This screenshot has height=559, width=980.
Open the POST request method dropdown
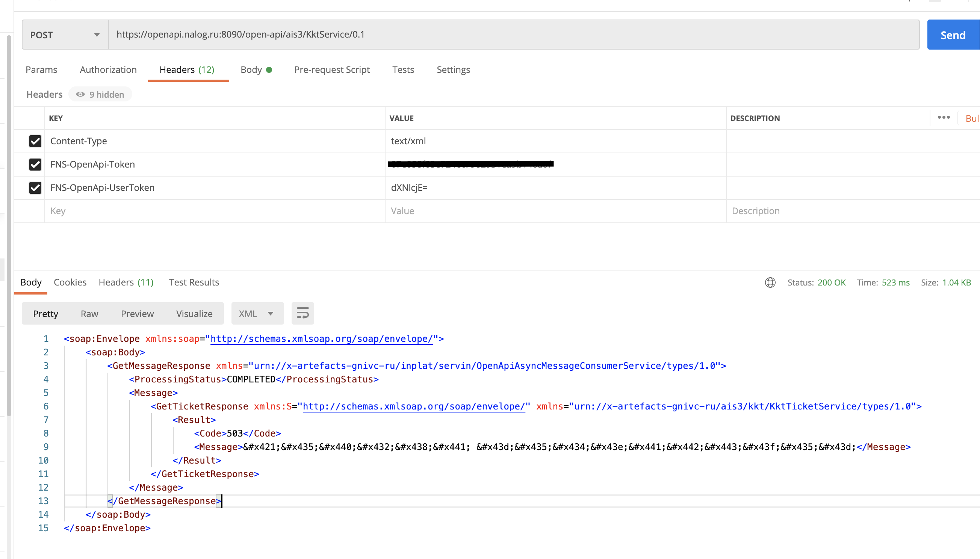click(x=64, y=35)
